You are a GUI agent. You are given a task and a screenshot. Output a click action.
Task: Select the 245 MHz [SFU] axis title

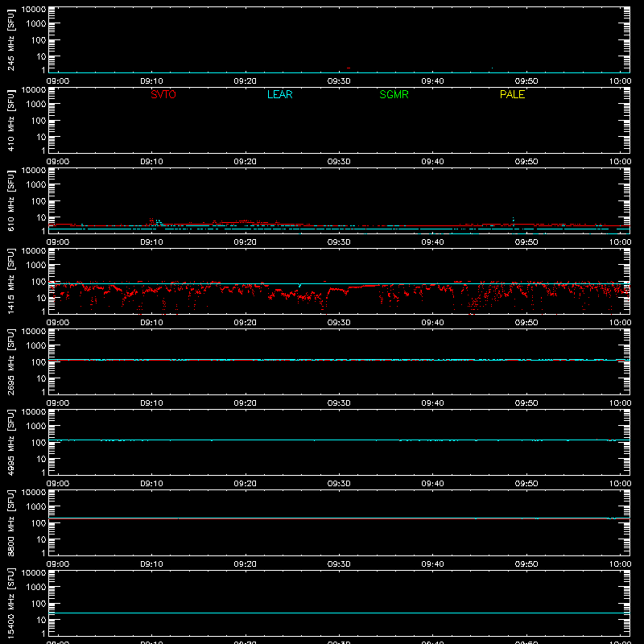pos(10,39)
